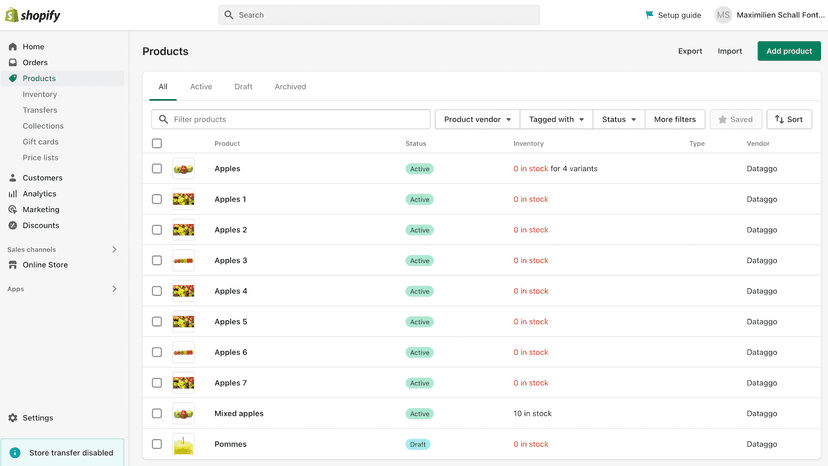Open the Apples 6 thumbnail image
This screenshot has height=466, width=828.
coord(183,352)
